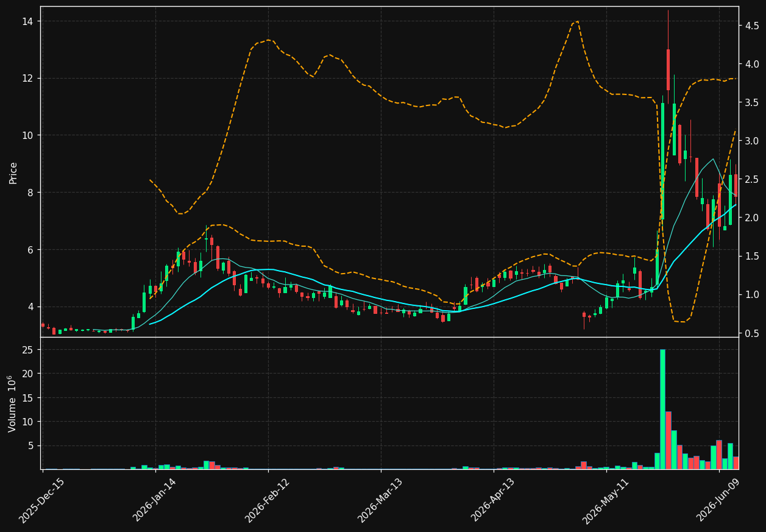Click the 2025-Dec-15 date label

[41, 500]
